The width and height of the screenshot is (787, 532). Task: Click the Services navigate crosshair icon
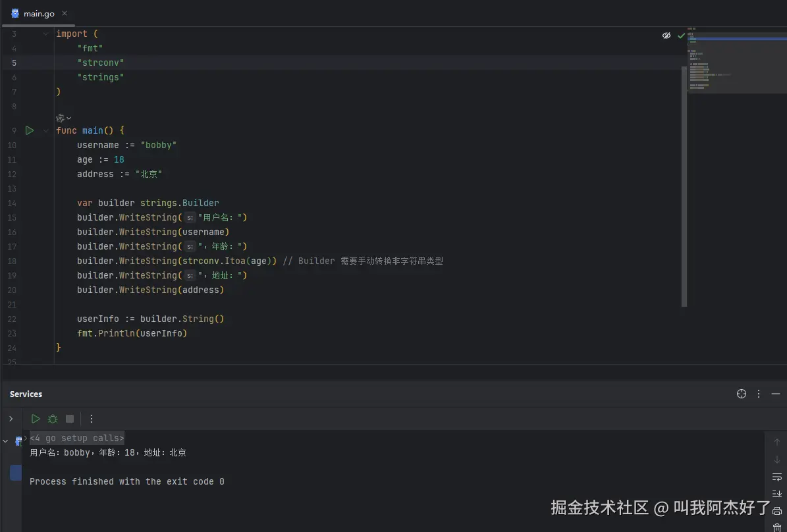[742, 394]
